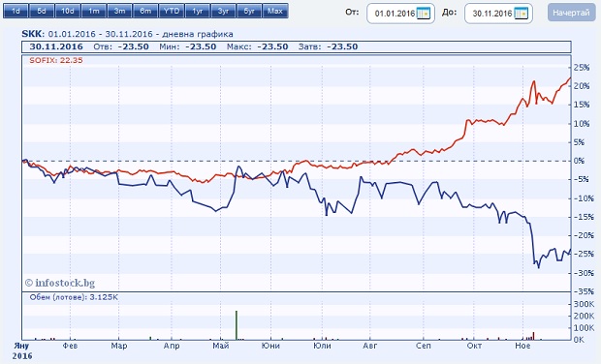601x364 pixels.
Task: Click the Мар month axis label
Action: [119, 346]
